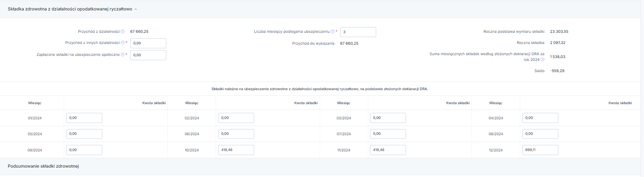Image resolution: width=644 pixels, height=177 pixels.
Task: Expand Podsumowanie składki zdrowotnej section
Action: [43, 166]
